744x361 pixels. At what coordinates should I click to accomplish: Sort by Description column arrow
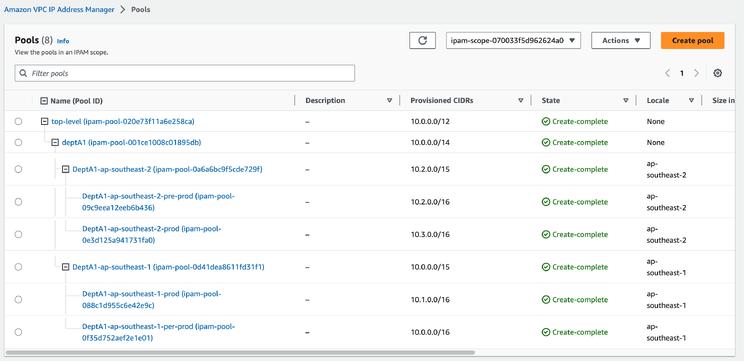(390, 101)
